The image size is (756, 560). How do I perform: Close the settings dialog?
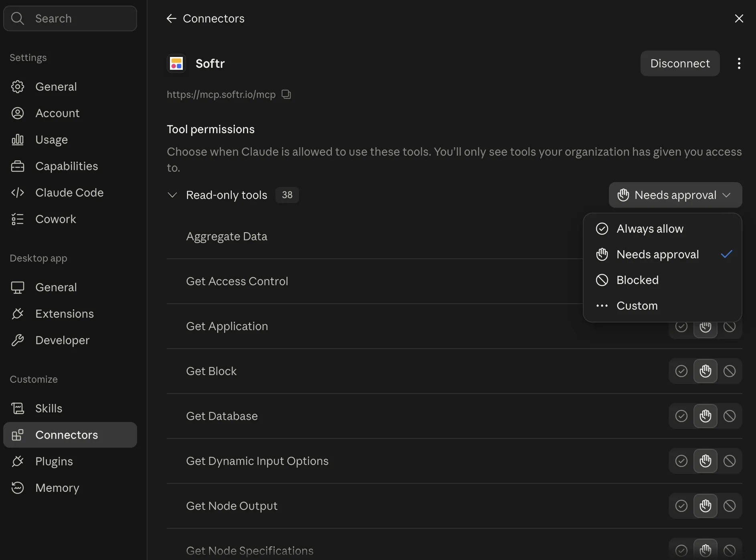739,18
